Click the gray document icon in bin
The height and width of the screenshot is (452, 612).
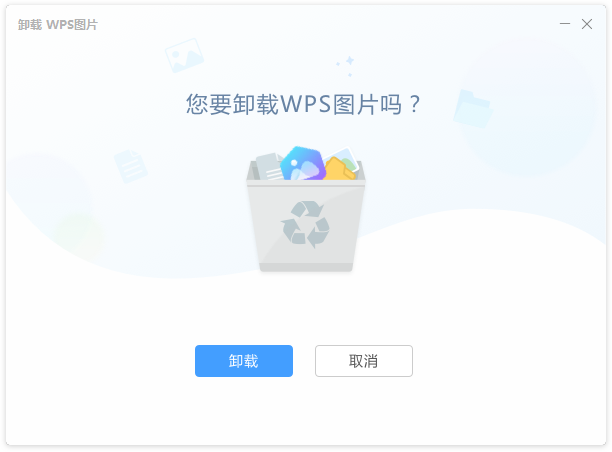(269, 167)
